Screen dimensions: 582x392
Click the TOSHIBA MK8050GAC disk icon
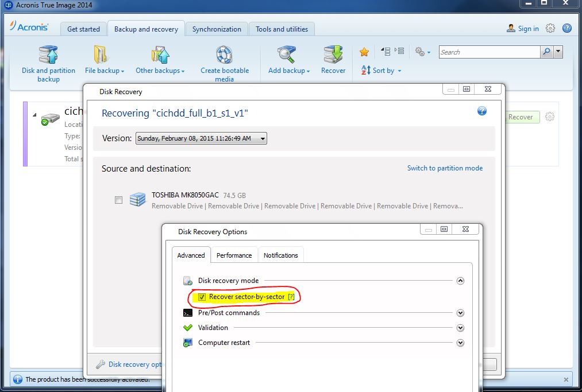138,200
